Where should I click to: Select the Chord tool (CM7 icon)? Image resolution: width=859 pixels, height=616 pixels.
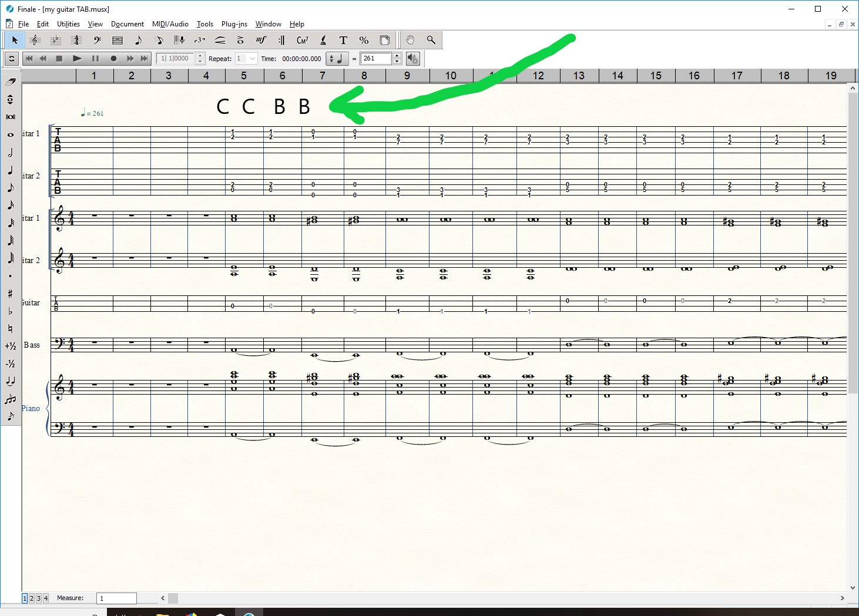[302, 41]
